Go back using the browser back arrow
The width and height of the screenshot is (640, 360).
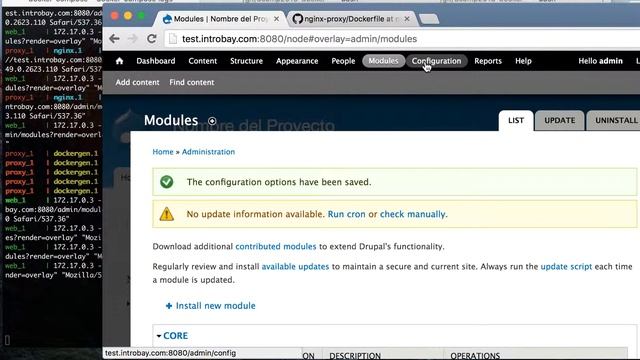pos(114,39)
